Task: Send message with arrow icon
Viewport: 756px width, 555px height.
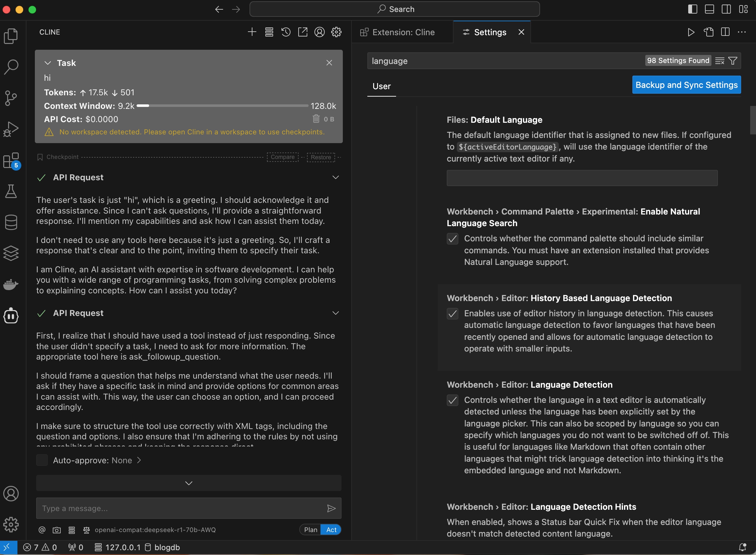Action: [x=331, y=508]
